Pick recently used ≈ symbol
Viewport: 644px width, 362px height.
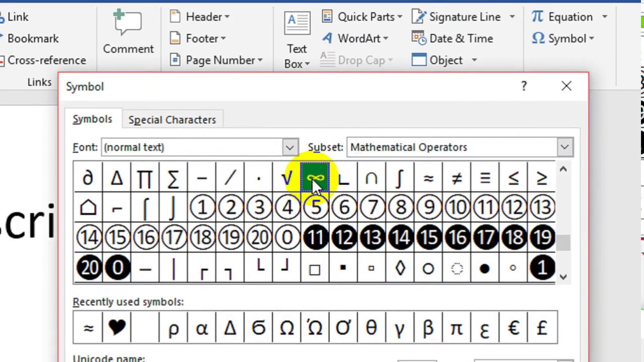[88, 328]
